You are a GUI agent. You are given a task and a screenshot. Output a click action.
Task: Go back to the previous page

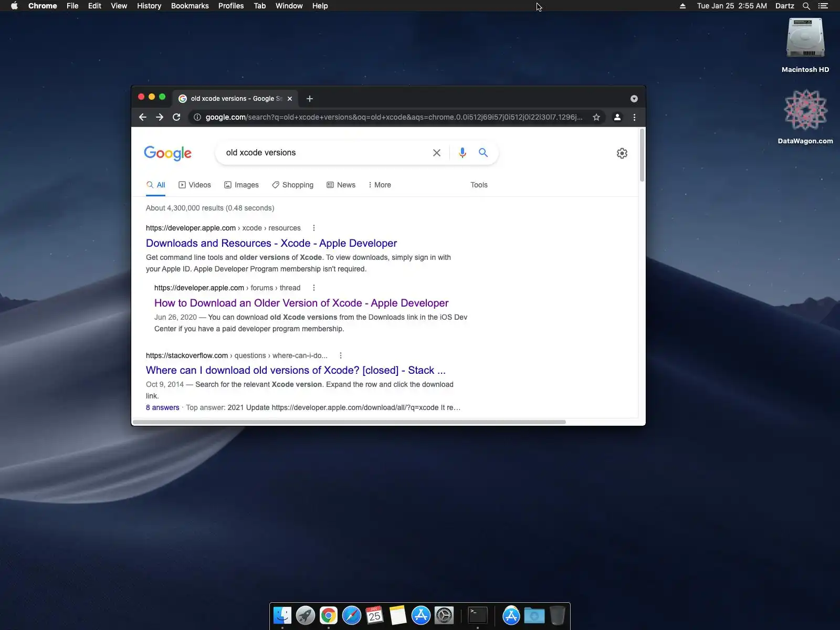click(x=143, y=117)
